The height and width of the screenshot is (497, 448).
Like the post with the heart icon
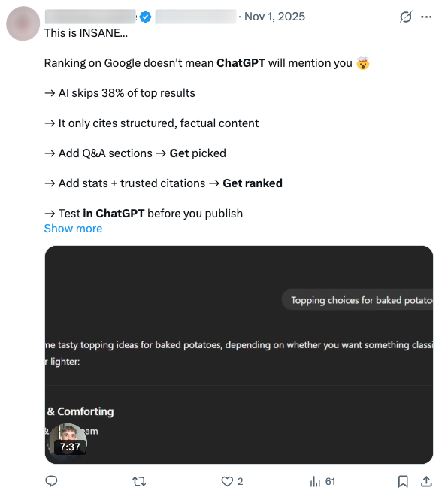(x=227, y=481)
